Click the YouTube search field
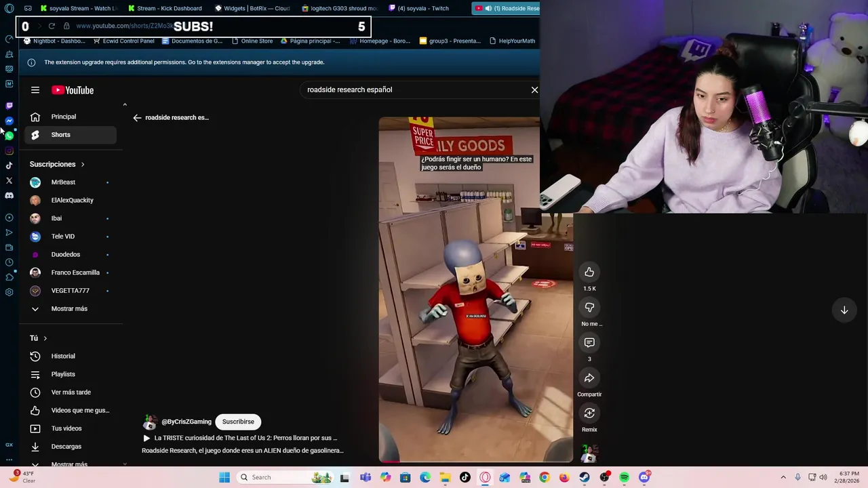This screenshot has height=488, width=868. 414,89
